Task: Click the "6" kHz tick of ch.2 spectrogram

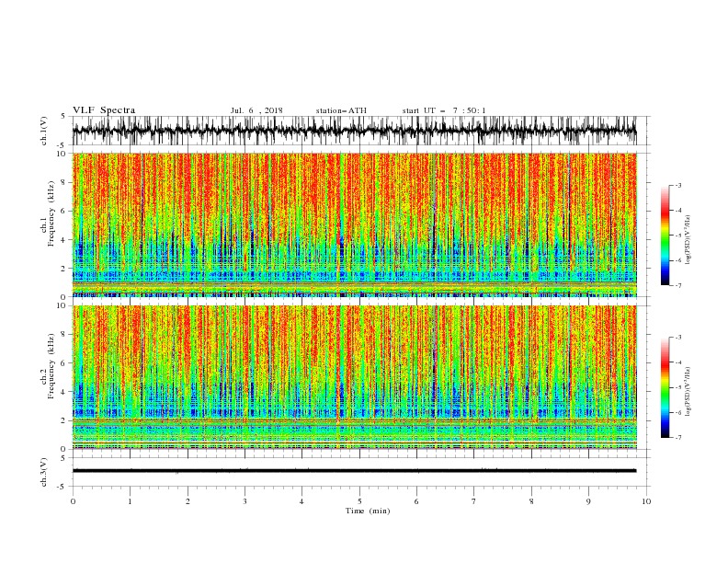Action: tap(64, 363)
